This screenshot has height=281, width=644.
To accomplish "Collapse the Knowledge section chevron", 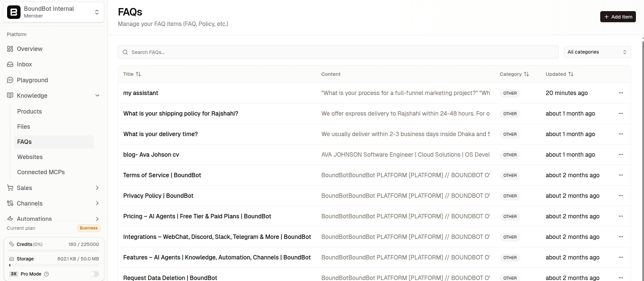I will click(x=97, y=95).
